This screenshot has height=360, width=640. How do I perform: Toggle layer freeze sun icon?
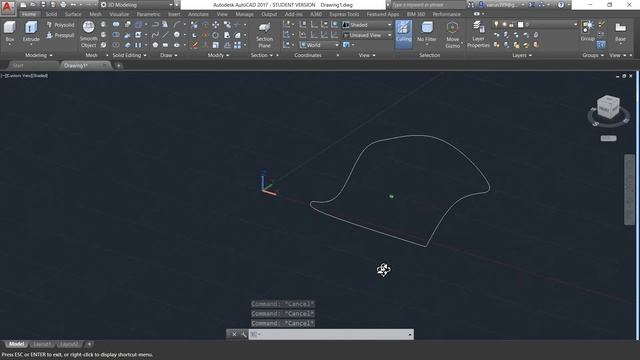504,24
